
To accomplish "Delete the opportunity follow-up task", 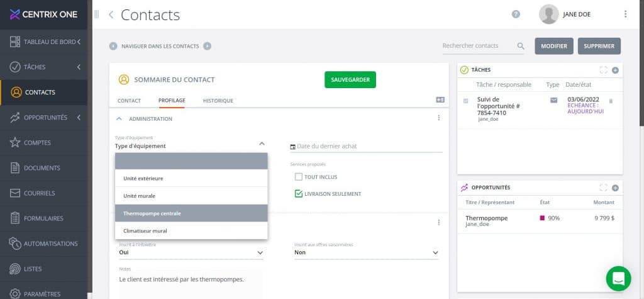I will (x=611, y=101).
